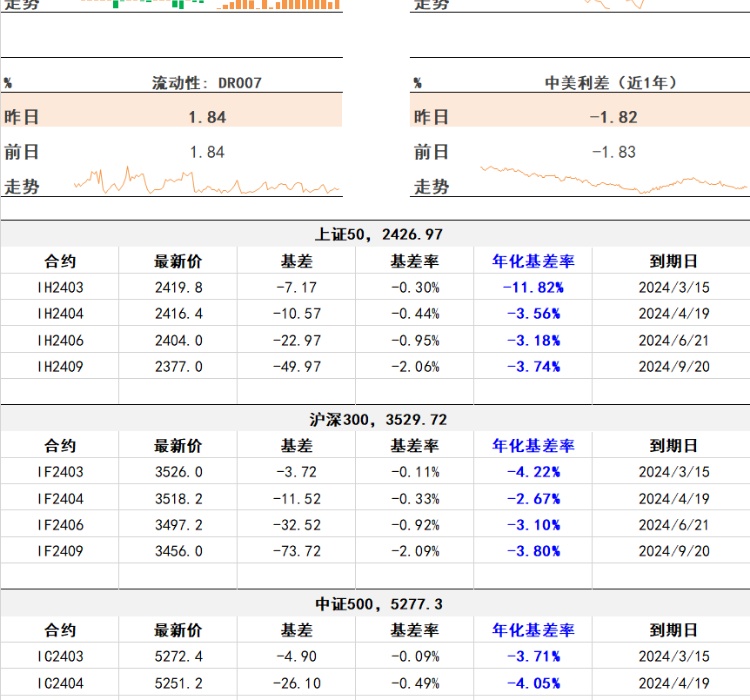Select contract cell IF2404
750x700 pixels.
click(x=60, y=499)
